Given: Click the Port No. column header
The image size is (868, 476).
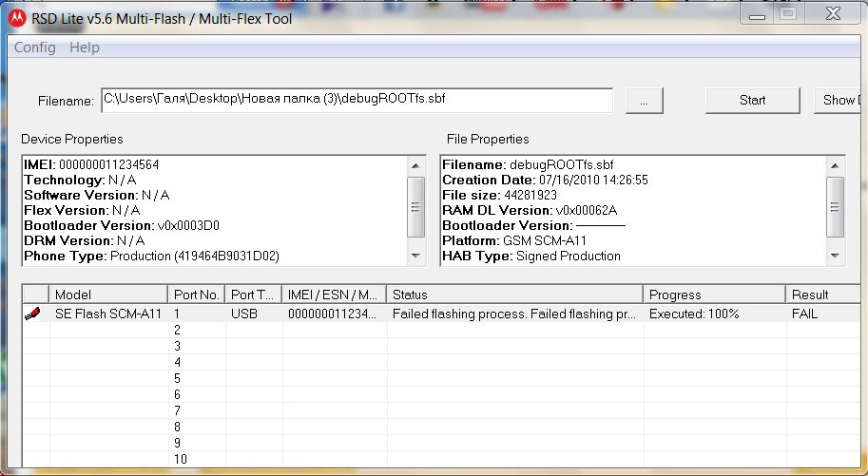Looking at the screenshot, I should click(x=197, y=295).
